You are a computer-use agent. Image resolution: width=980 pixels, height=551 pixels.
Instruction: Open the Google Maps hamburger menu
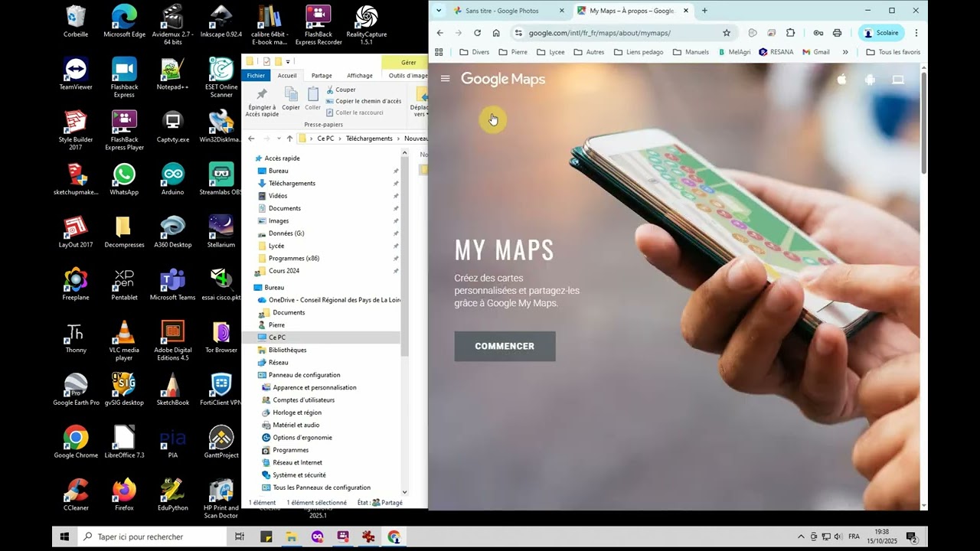coord(445,79)
